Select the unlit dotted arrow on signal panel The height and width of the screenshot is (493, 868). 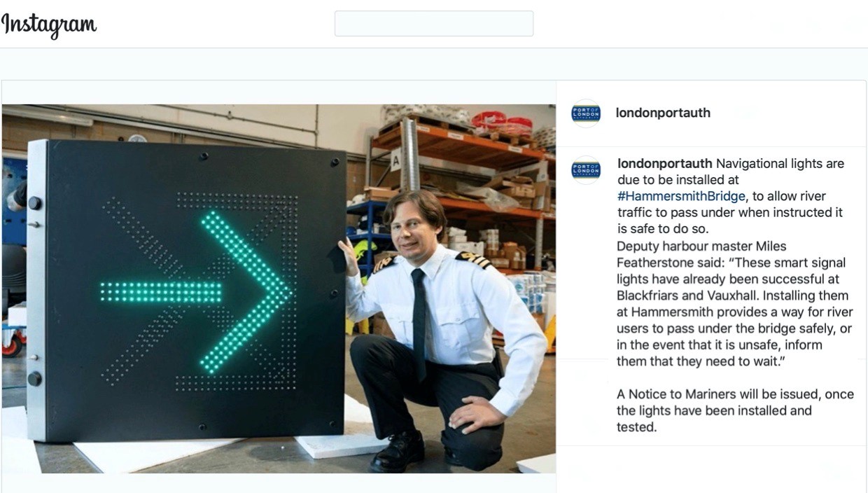(x=143, y=291)
